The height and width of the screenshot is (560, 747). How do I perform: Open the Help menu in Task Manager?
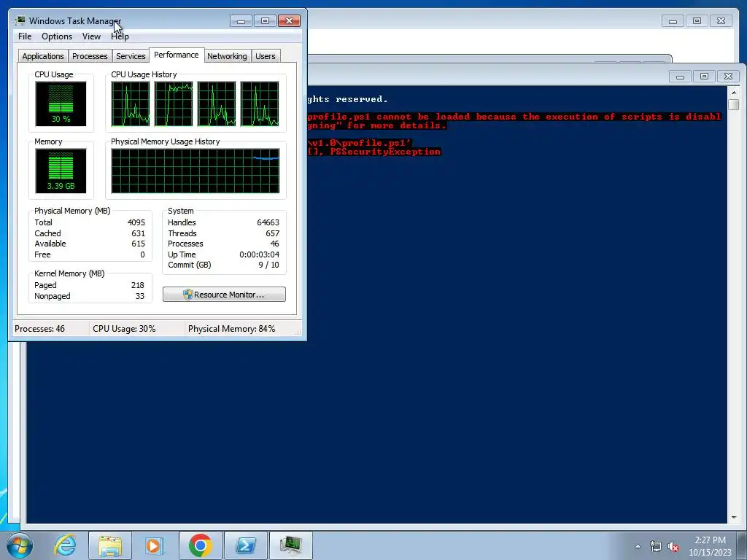point(120,36)
